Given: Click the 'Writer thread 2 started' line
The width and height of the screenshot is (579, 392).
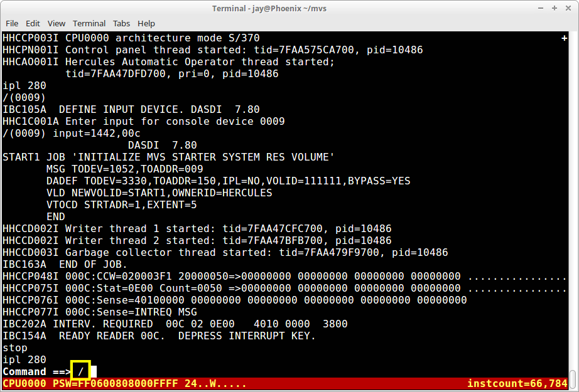Looking at the screenshot, I should 197,240.
